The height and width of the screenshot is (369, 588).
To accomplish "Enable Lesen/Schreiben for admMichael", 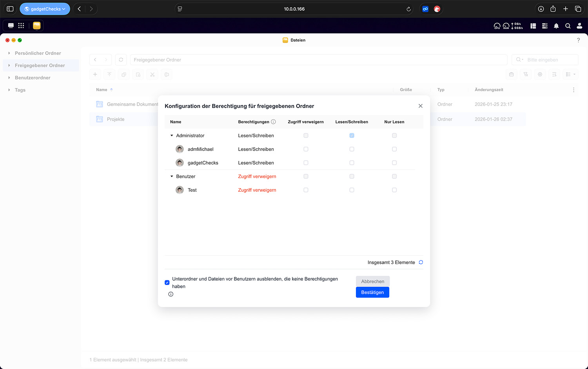I will coord(352,149).
